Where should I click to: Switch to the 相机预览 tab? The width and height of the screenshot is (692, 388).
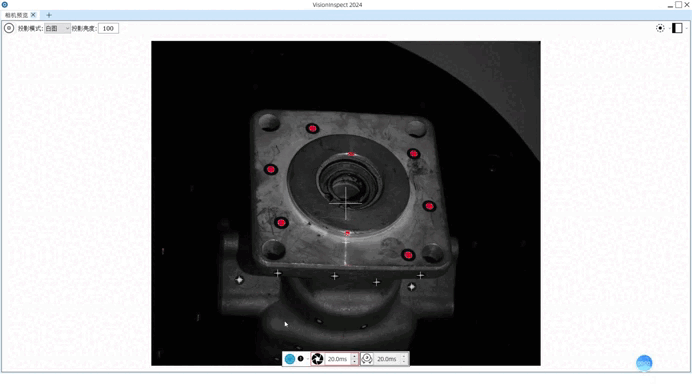pyautogui.click(x=16, y=15)
